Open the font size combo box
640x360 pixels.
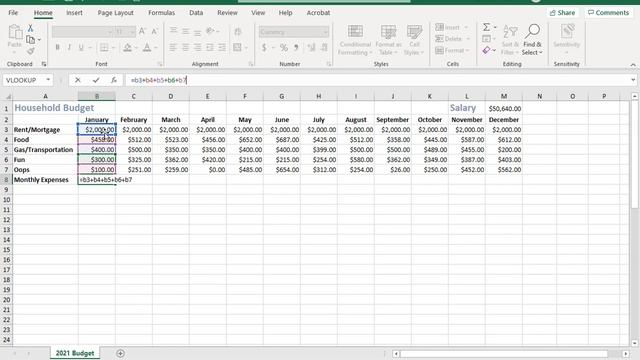pyautogui.click(x=125, y=32)
